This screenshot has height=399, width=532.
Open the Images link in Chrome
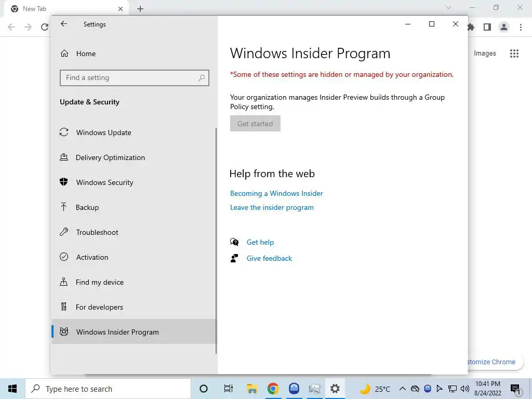(485, 54)
